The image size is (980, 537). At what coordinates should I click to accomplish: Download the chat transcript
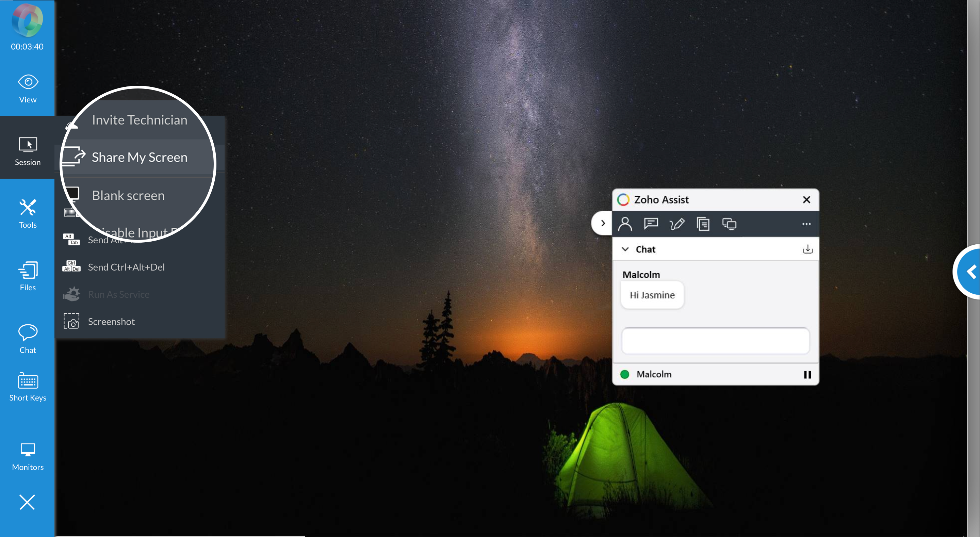(x=807, y=249)
